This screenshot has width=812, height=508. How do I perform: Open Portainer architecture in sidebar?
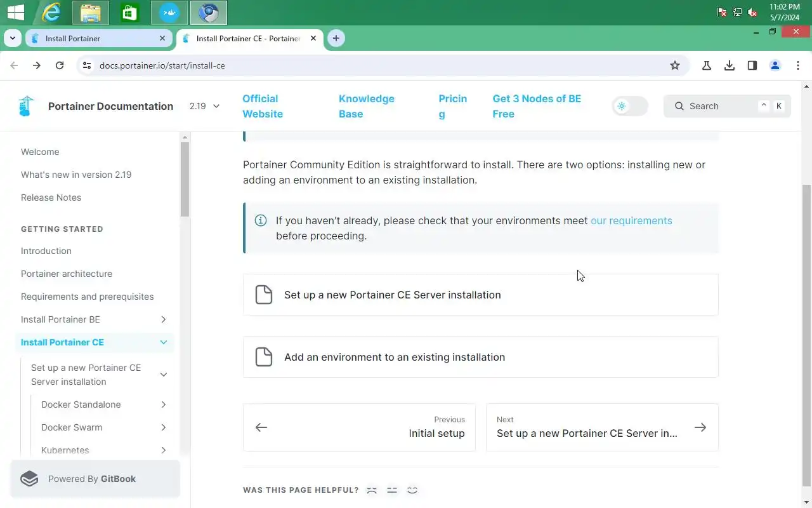coord(67,274)
